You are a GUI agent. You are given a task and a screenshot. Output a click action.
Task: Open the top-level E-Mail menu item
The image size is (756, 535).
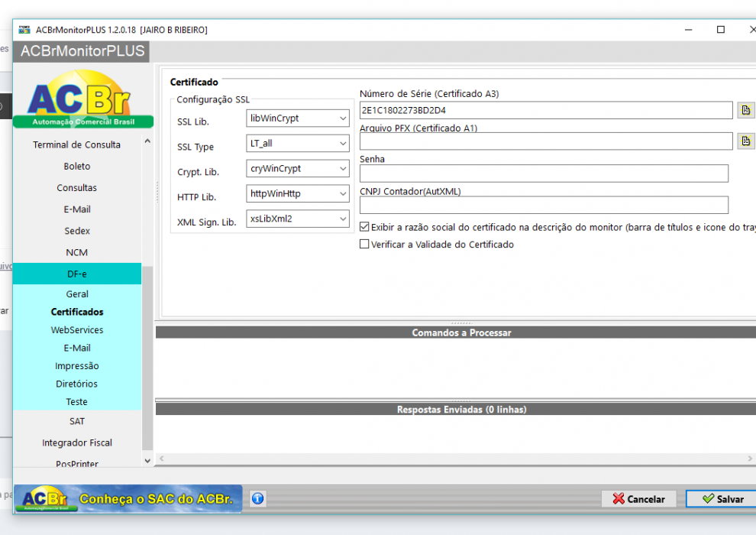click(x=76, y=209)
